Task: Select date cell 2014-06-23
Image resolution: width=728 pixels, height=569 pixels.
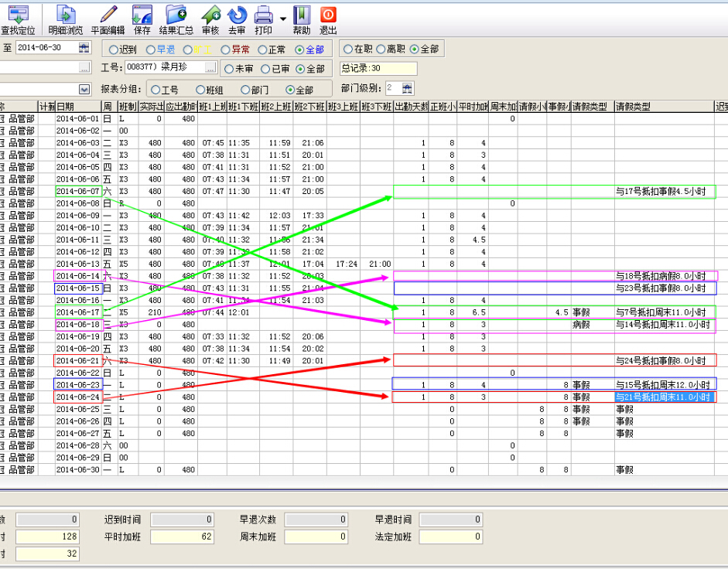Action: (x=78, y=385)
